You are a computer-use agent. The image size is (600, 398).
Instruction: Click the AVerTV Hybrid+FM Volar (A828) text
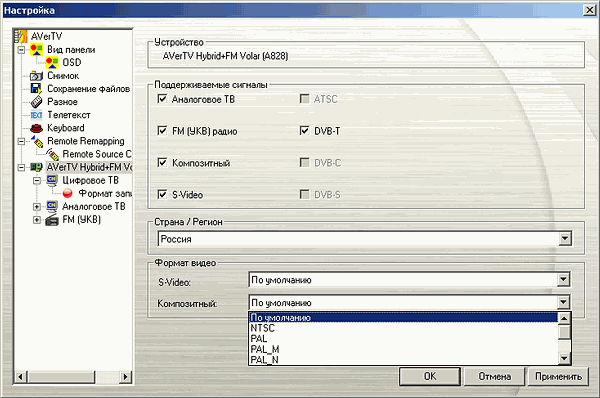pos(225,56)
